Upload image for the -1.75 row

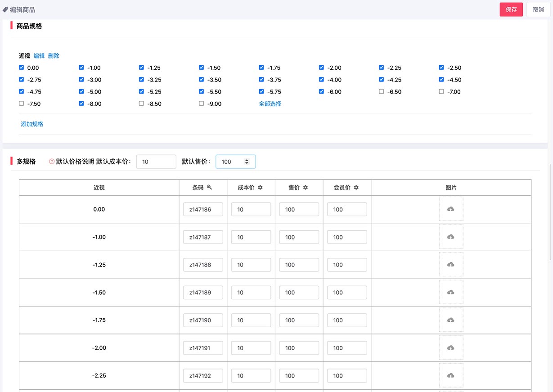(451, 320)
